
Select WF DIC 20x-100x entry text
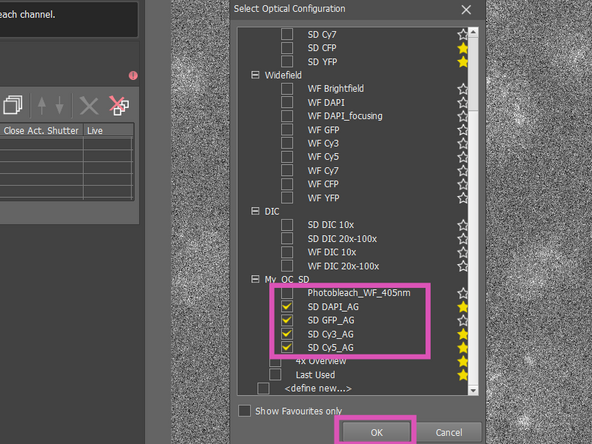pyautogui.click(x=343, y=266)
